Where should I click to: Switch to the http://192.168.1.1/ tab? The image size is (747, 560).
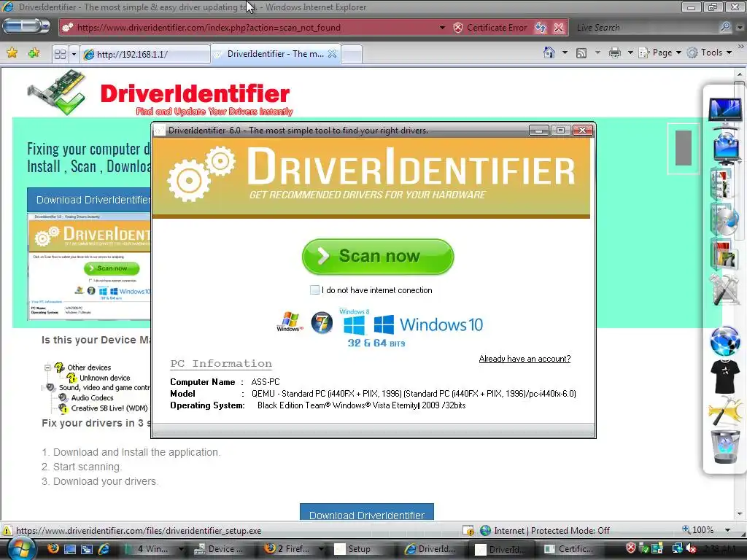(x=145, y=54)
